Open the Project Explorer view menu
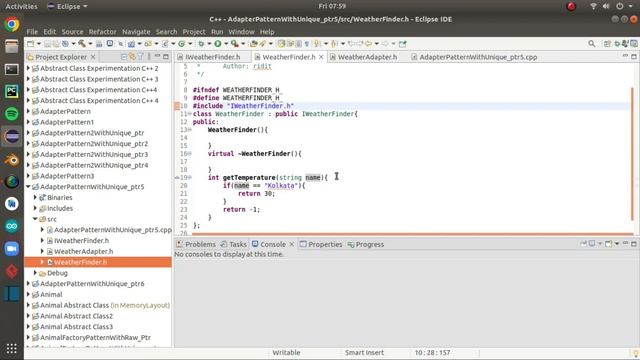Image resolution: width=640 pixels, height=360 pixels. pos(149,57)
